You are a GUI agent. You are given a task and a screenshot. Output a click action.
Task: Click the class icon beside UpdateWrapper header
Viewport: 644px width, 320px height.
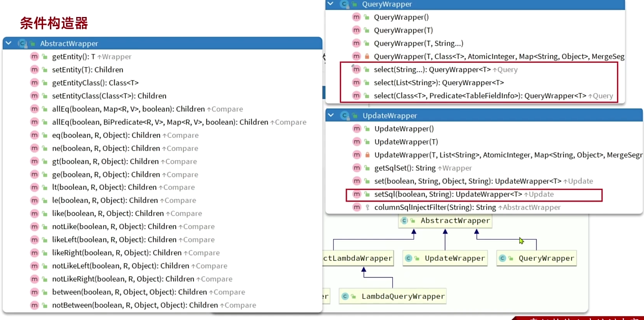pos(344,115)
